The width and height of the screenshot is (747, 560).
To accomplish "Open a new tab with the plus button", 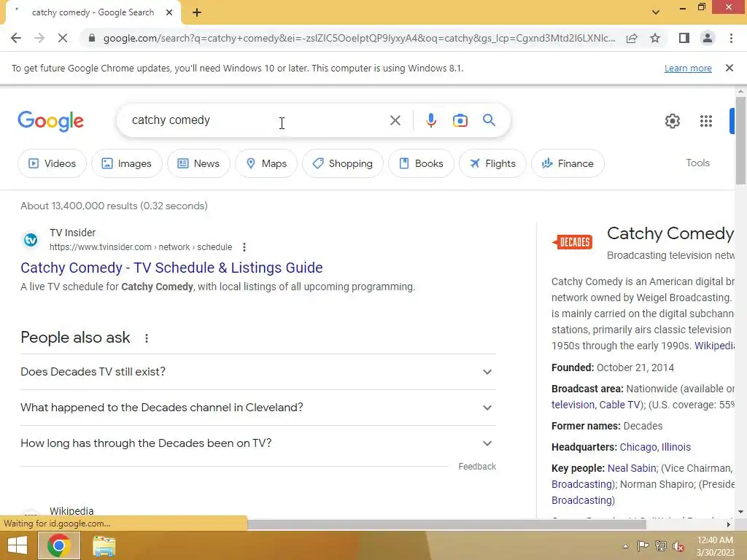I will point(197,12).
